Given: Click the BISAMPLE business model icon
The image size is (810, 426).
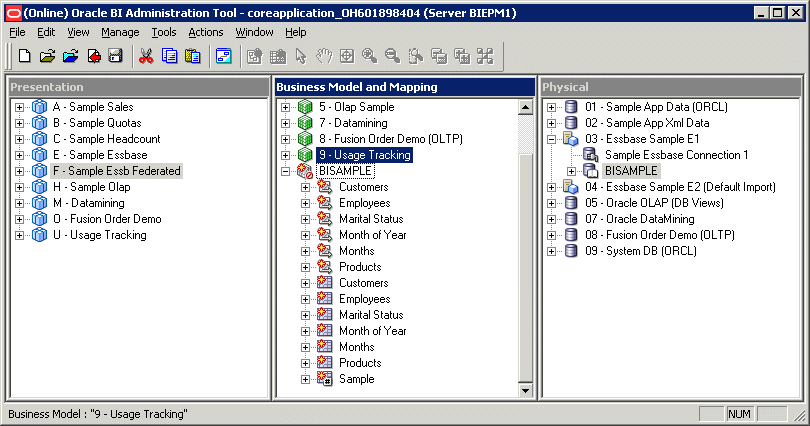Looking at the screenshot, I should pos(305,171).
